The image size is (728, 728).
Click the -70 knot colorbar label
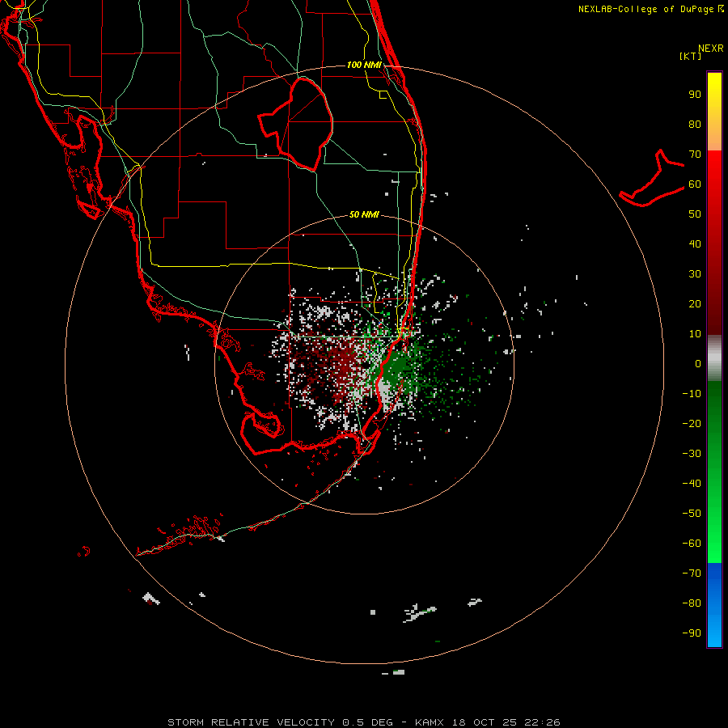[x=692, y=574]
